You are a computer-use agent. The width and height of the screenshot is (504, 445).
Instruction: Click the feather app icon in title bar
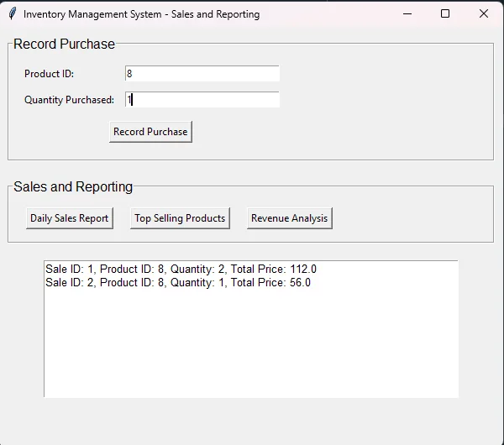[x=13, y=13]
